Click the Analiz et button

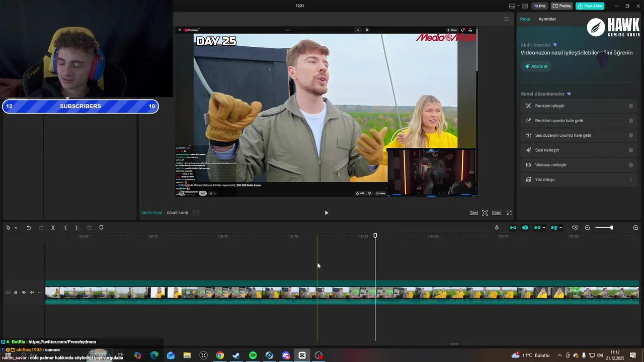pyautogui.click(x=536, y=66)
